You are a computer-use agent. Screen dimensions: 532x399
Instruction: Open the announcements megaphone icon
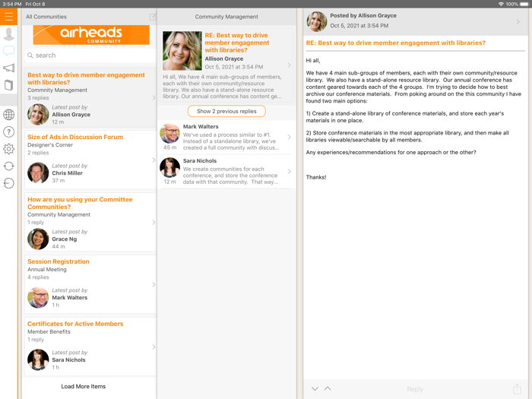(8, 68)
